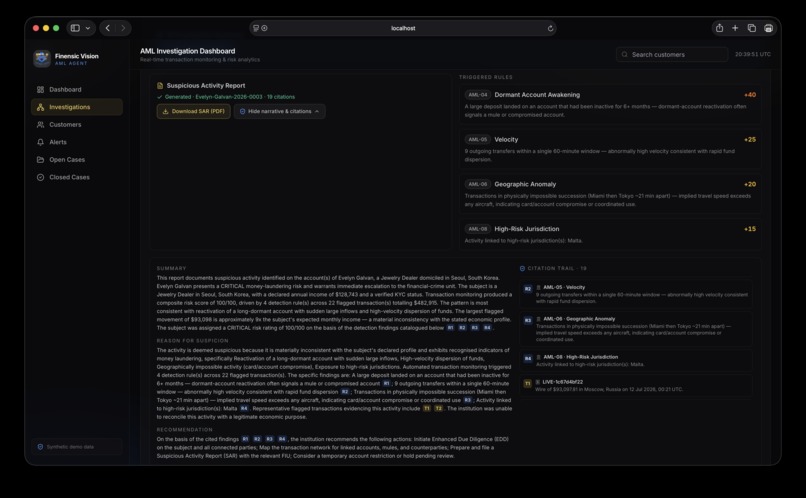The image size is (806, 498).
Task: Click the green Generated checkmark icon
Action: click(x=159, y=97)
